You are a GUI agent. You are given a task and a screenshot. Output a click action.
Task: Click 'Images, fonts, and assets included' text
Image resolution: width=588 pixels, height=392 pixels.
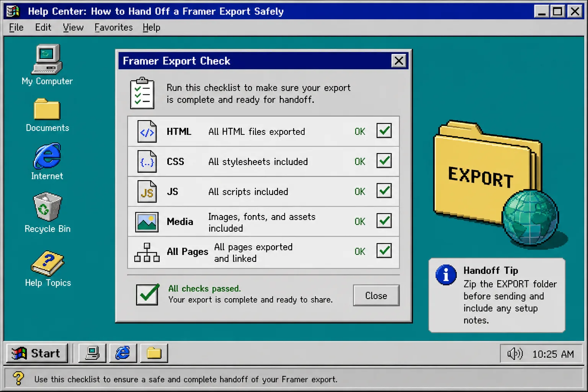tap(262, 222)
